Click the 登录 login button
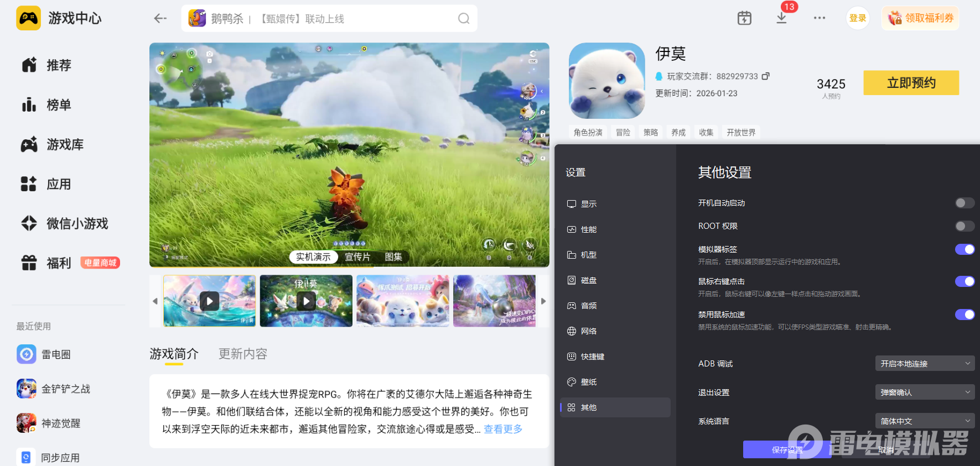Viewport: 980px width, 466px height. (x=858, y=18)
